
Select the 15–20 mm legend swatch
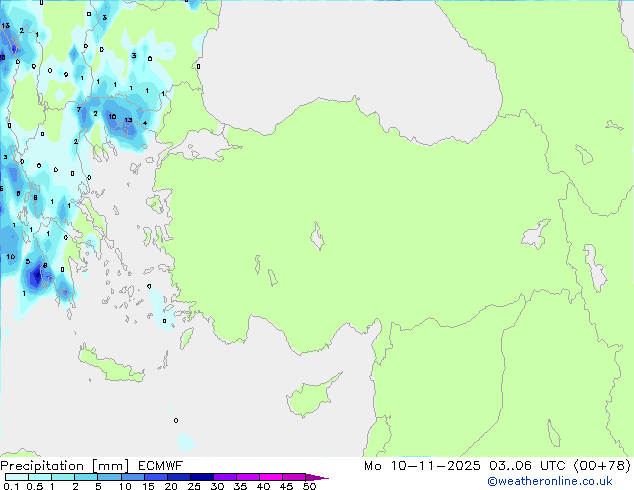pyautogui.click(x=155, y=477)
